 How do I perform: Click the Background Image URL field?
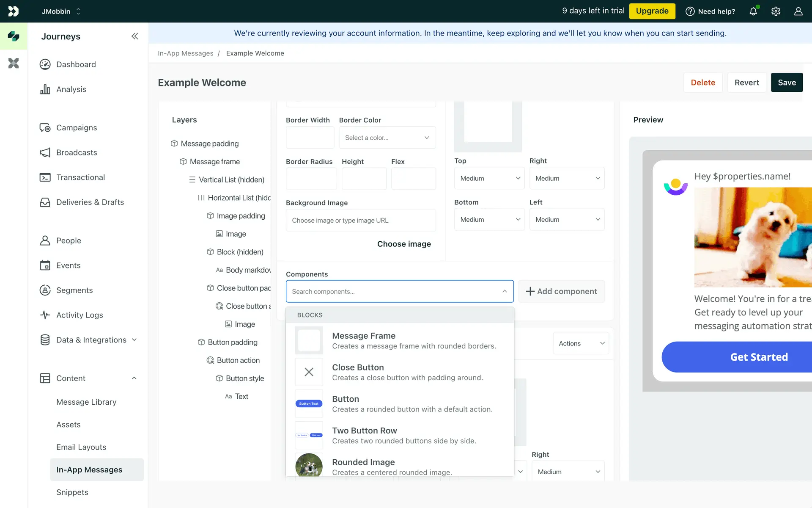point(361,220)
